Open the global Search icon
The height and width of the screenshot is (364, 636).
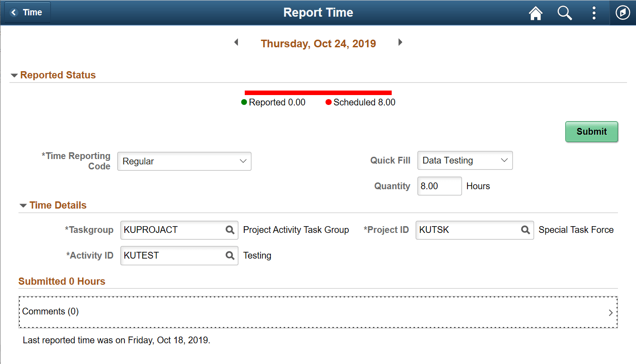(x=564, y=13)
